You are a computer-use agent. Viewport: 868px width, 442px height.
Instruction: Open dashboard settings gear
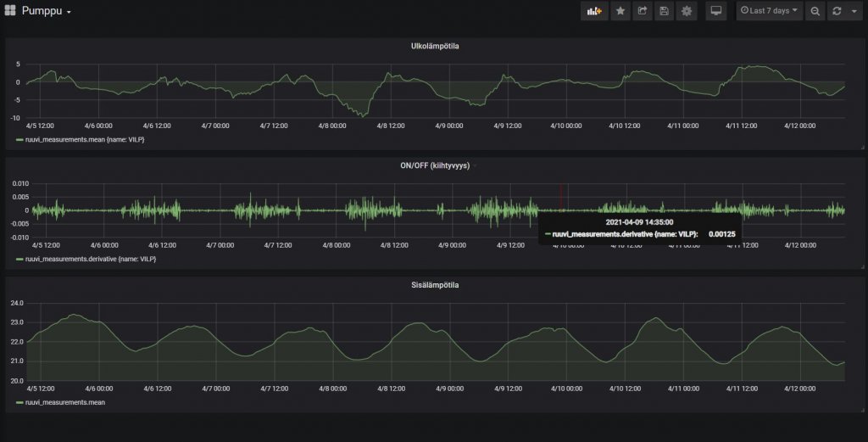(687, 11)
